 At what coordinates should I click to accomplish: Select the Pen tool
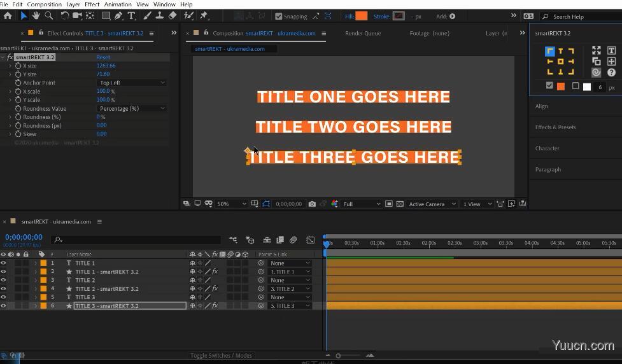[118, 16]
